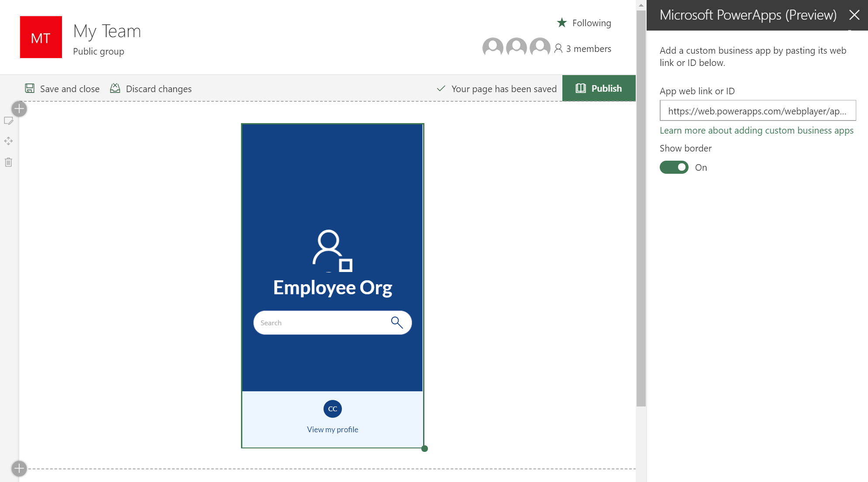This screenshot has width=868, height=482.
Task: Click Save and close in the toolbar
Action: [62, 89]
